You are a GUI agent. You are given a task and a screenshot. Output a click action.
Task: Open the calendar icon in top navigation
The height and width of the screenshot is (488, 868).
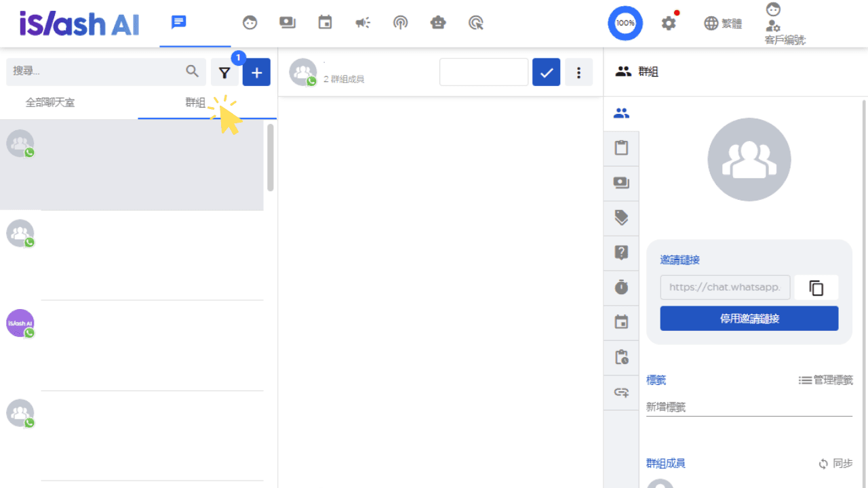coord(325,22)
